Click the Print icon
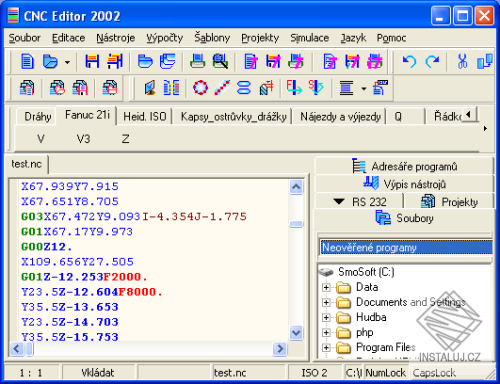The width and height of the screenshot is (500, 384). [x=198, y=62]
